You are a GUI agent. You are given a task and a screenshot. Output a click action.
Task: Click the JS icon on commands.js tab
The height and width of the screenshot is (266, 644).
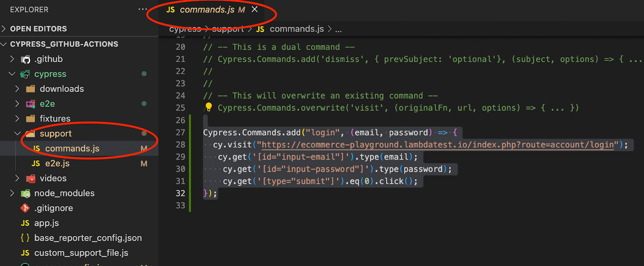[x=171, y=10]
